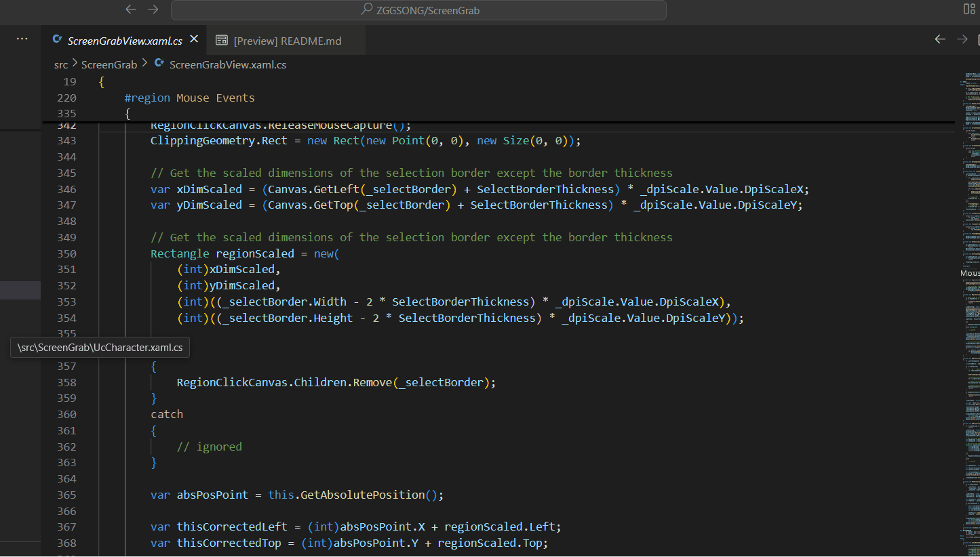Close the ScreenGrabView.xaml.cs tab
The height and width of the screenshot is (557, 980).
pos(194,39)
